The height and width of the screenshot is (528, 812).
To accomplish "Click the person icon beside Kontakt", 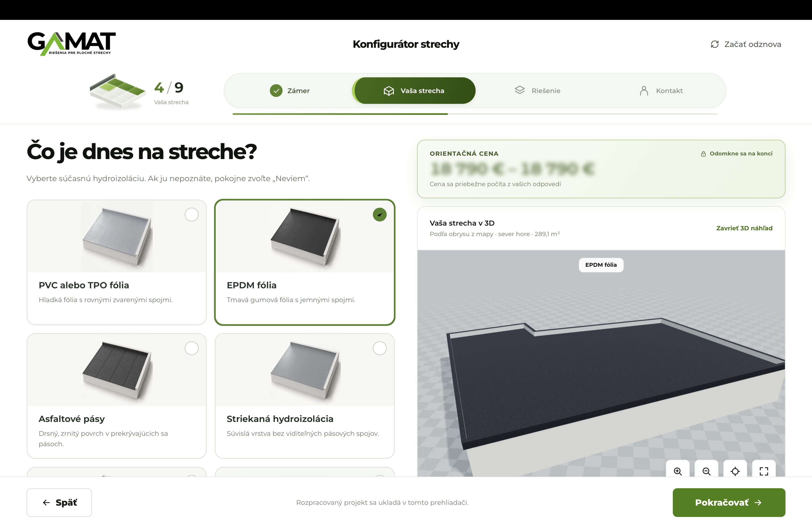I will point(644,91).
